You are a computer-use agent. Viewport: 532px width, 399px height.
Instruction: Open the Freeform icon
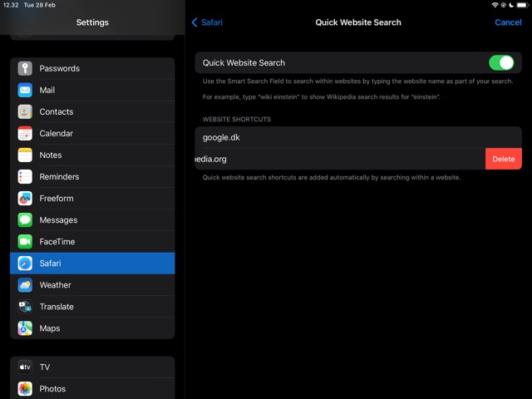[x=25, y=199]
